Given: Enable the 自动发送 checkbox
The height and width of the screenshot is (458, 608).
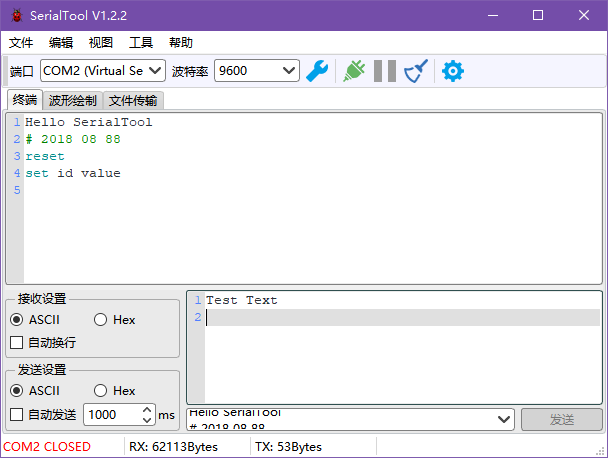Looking at the screenshot, I should (43, 415).
